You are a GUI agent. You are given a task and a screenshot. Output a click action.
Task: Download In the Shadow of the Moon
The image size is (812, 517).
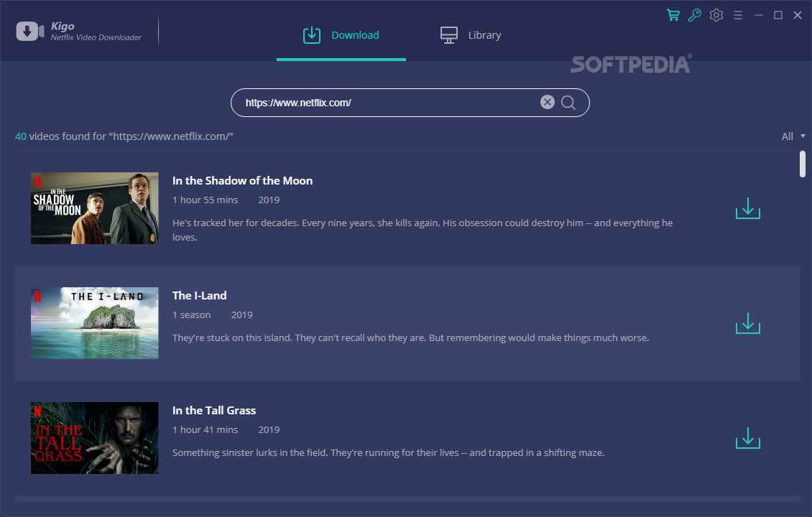coord(747,209)
